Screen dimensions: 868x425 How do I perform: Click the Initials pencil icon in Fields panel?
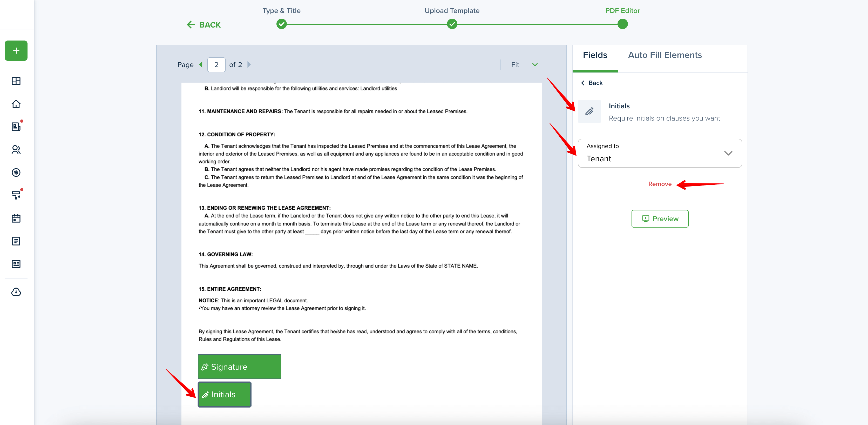pos(589,111)
